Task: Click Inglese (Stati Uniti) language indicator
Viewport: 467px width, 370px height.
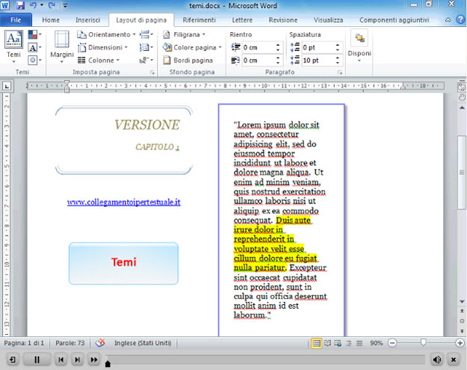Action: [142, 343]
